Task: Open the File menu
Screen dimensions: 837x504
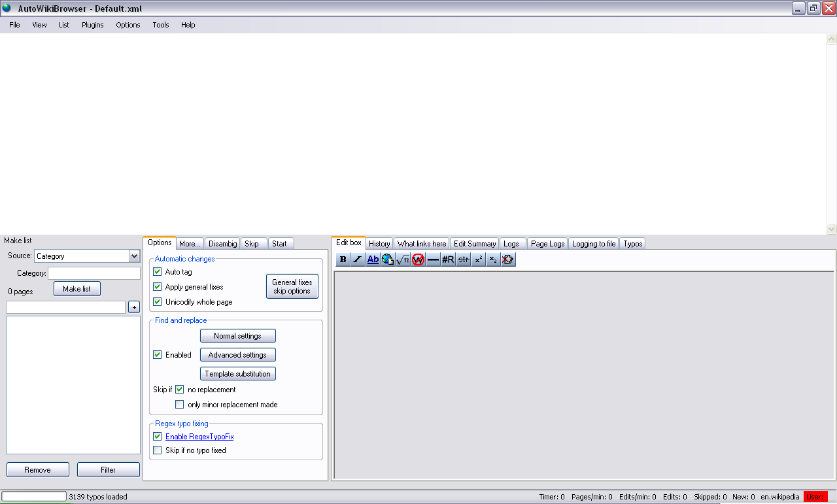Action: (x=14, y=25)
